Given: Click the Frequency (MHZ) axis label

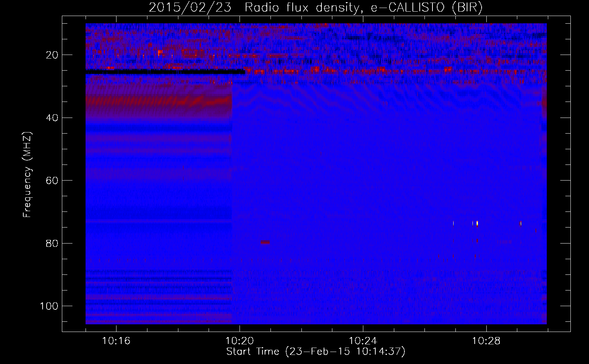Looking at the screenshot, I should (27, 174).
